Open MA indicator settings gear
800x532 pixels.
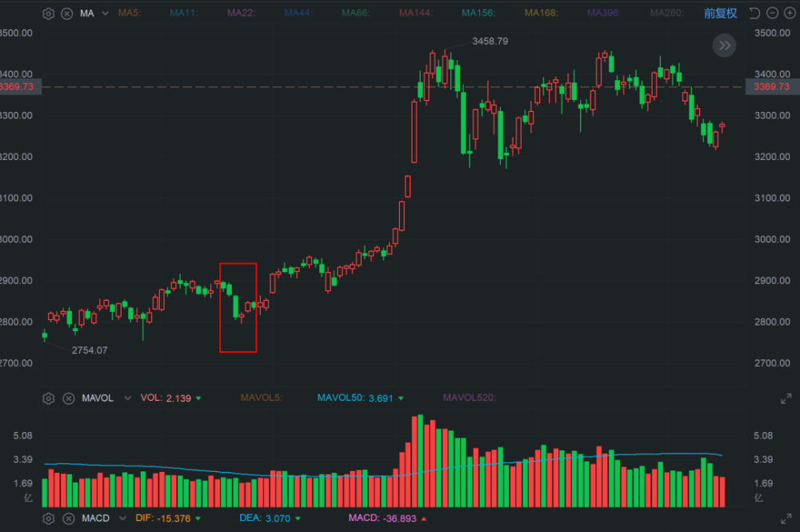coord(49,14)
